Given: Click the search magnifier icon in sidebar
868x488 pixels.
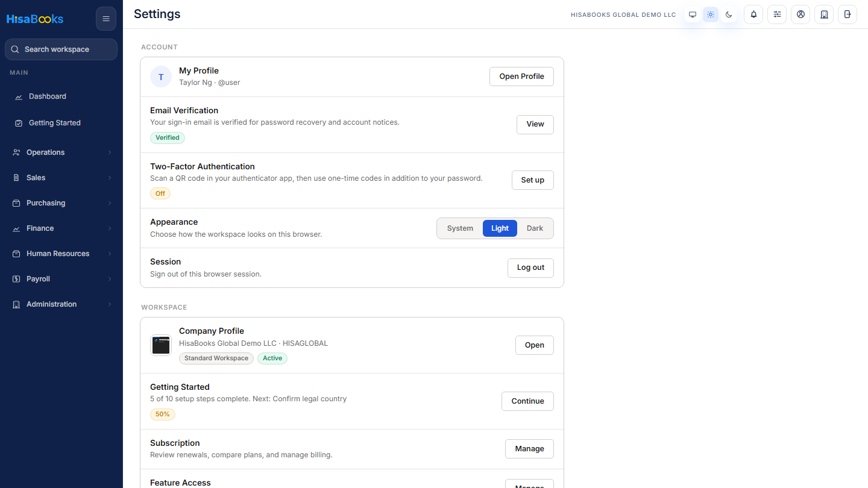Looking at the screenshot, I should click(15, 49).
